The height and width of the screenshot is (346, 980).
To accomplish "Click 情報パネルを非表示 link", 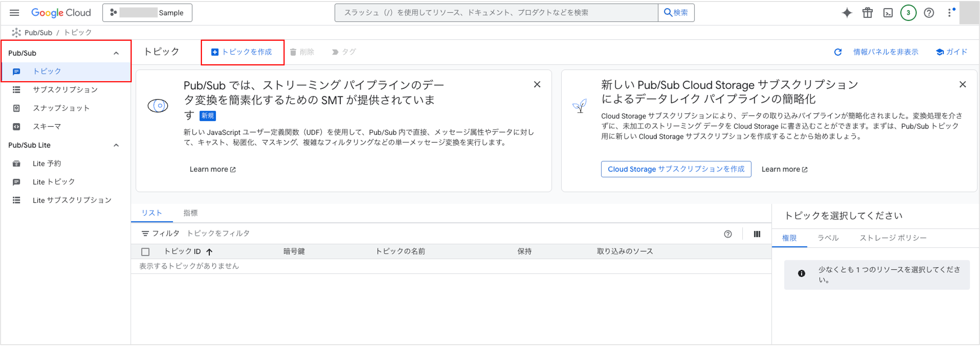I will [x=886, y=52].
